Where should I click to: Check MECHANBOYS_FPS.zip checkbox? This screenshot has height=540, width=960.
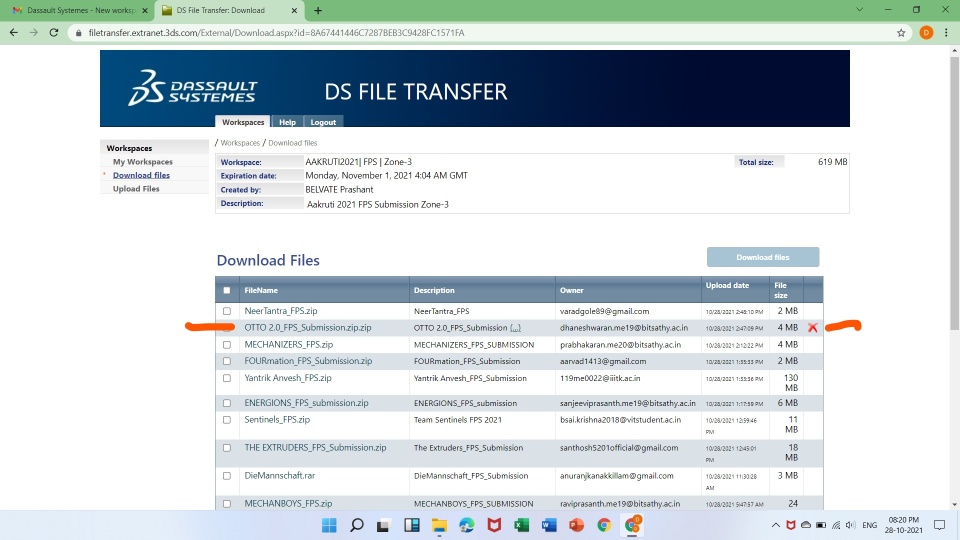[227, 504]
